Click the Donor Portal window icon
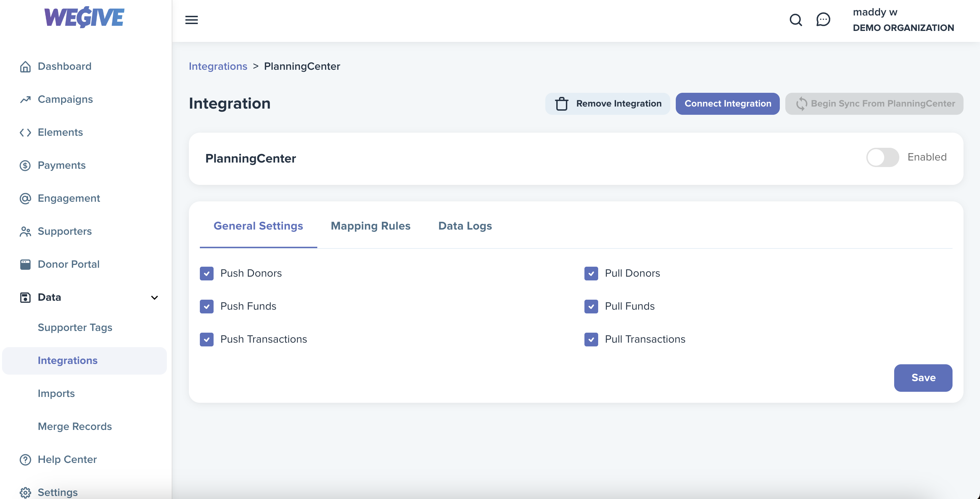This screenshot has height=499, width=980. coord(25,265)
